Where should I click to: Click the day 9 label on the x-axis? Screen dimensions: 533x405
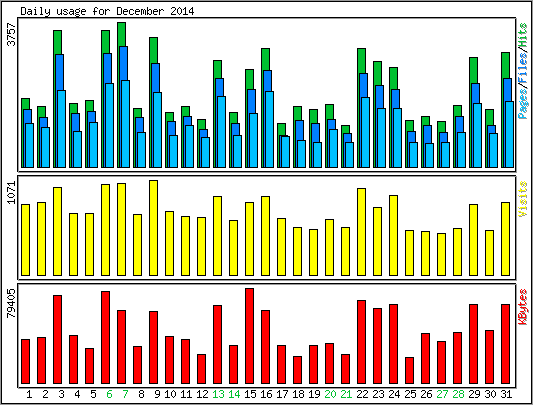coord(157,394)
